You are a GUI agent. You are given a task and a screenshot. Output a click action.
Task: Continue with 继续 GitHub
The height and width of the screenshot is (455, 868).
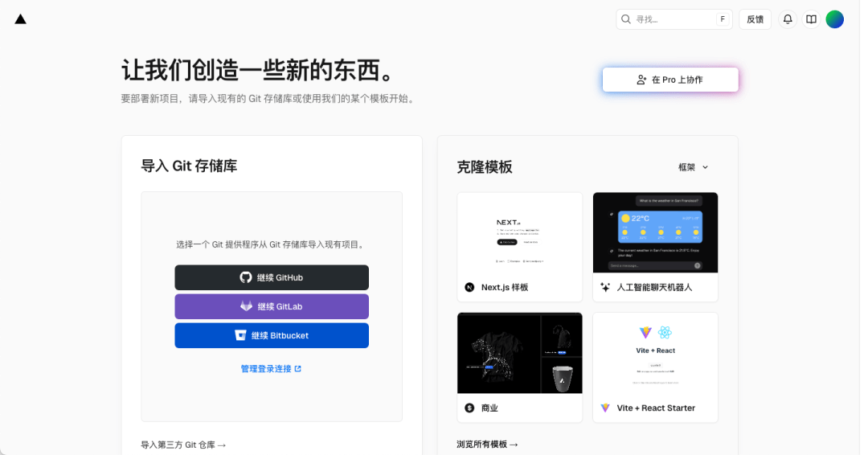point(272,277)
